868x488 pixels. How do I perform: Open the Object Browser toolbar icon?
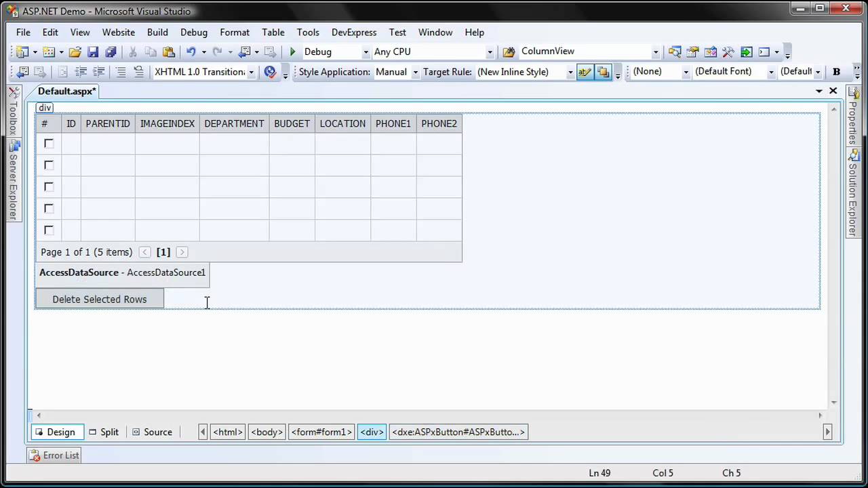click(710, 52)
